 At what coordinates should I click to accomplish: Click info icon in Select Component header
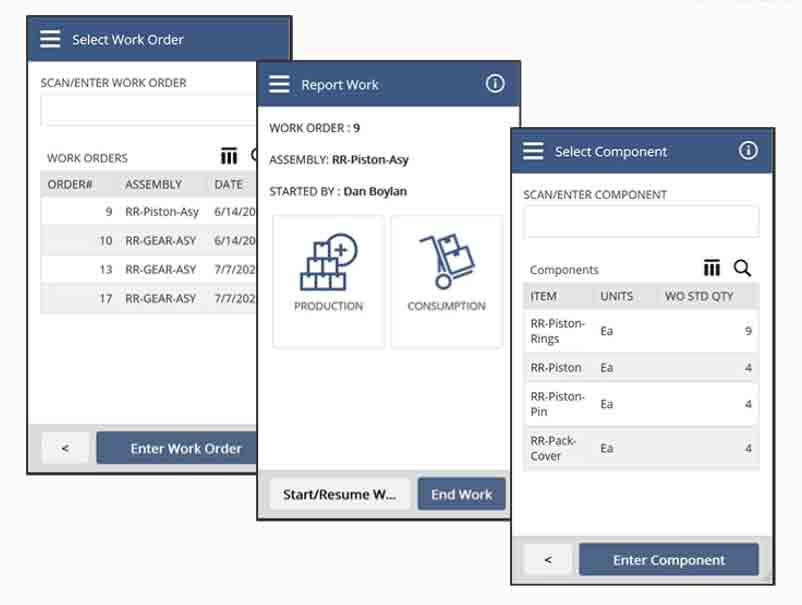point(748,151)
